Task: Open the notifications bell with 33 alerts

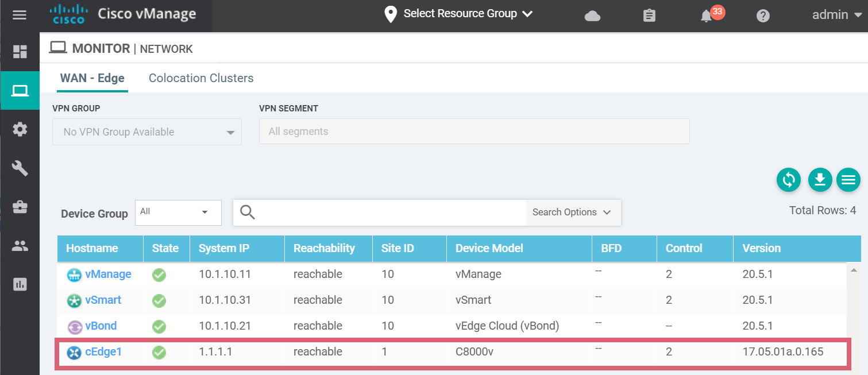Action: (707, 16)
